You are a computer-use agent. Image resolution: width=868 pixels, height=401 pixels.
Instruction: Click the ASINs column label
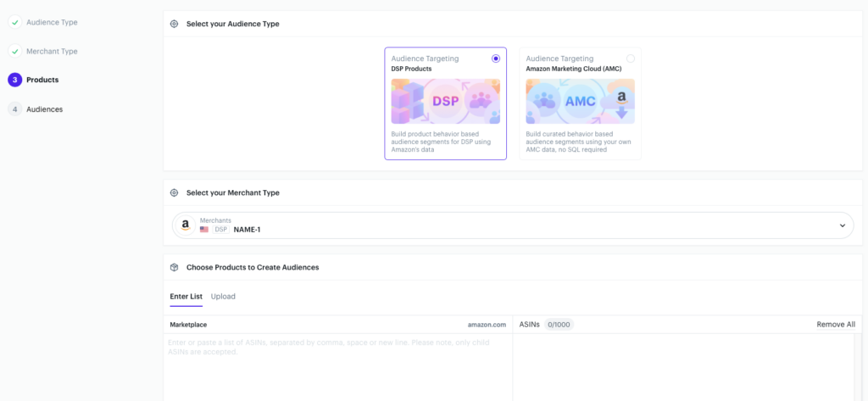point(529,325)
